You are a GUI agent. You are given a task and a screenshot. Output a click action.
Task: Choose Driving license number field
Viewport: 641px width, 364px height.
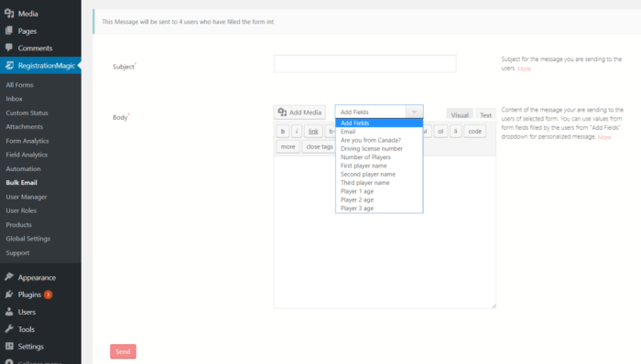coord(379,148)
